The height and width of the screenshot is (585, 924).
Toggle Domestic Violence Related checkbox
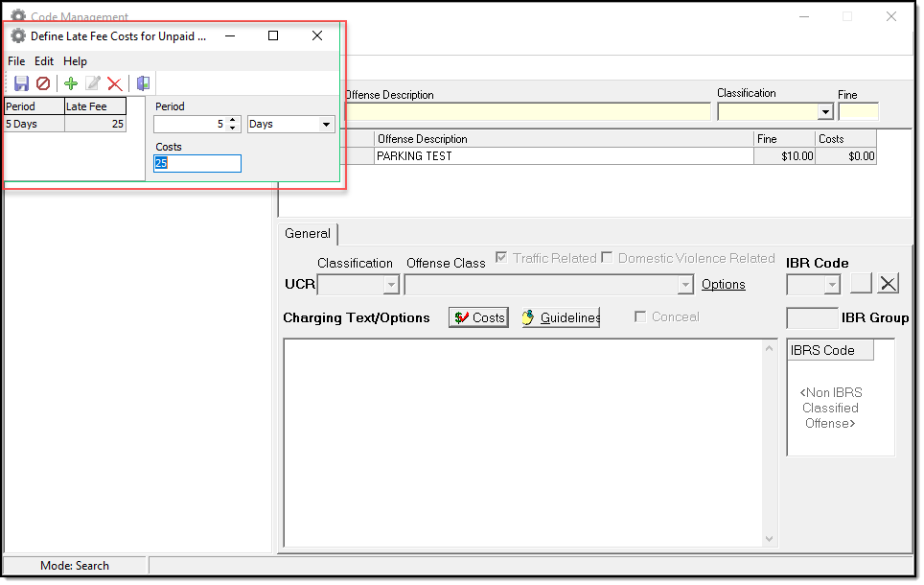[607, 258]
